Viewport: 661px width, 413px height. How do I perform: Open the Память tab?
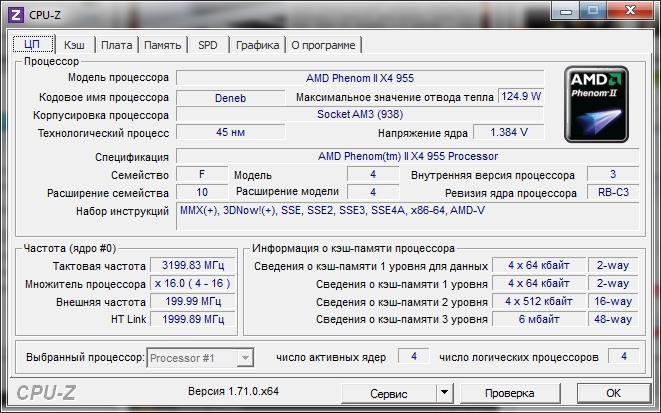[x=162, y=44]
